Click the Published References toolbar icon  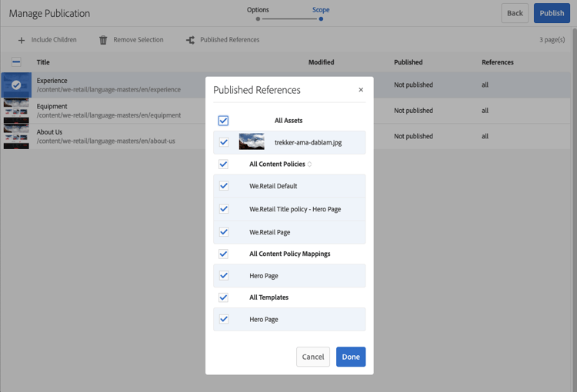190,40
